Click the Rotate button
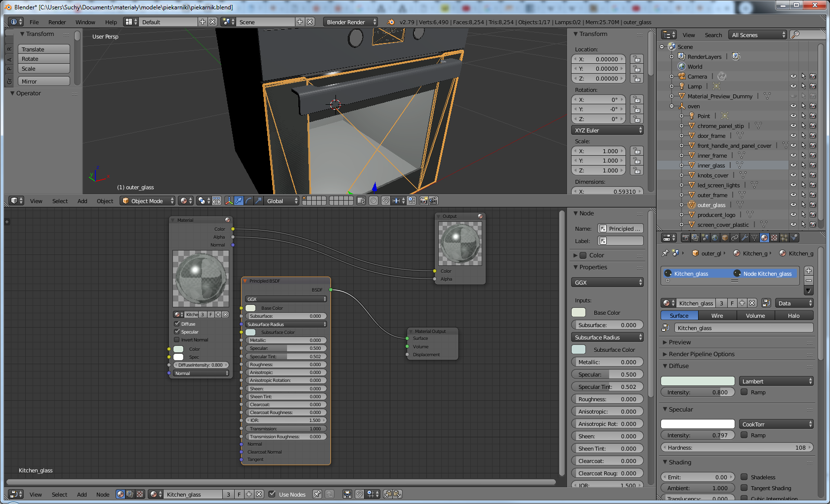The height and width of the screenshot is (504, 830). pyautogui.click(x=44, y=59)
